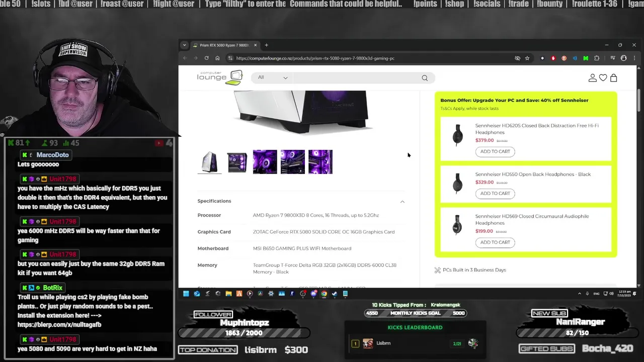644x362 pixels.
Task: Click the address bar URL
Action: click(x=315, y=58)
